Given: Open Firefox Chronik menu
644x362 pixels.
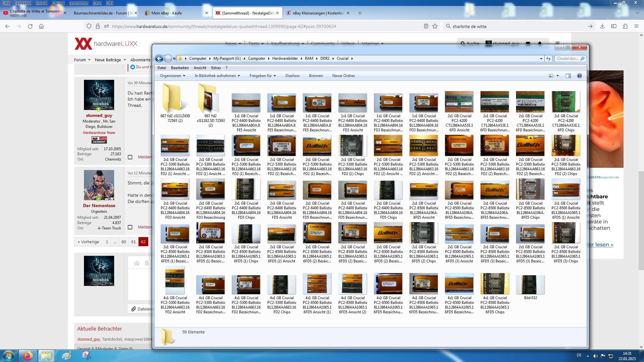Looking at the screenshot, I should coord(58,3).
